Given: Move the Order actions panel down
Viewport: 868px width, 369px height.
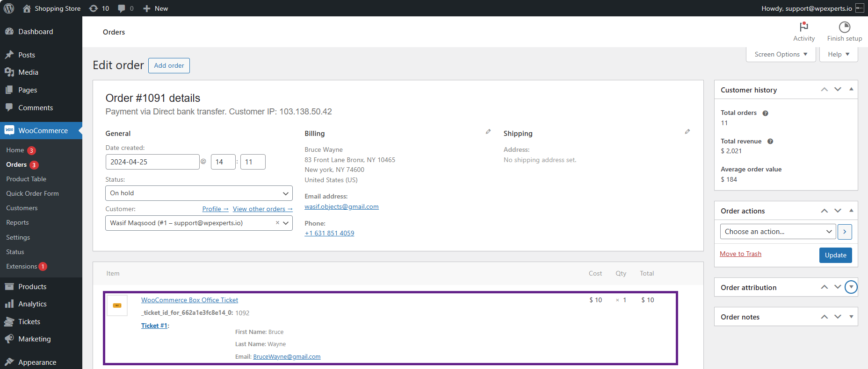Looking at the screenshot, I should 838,211.
